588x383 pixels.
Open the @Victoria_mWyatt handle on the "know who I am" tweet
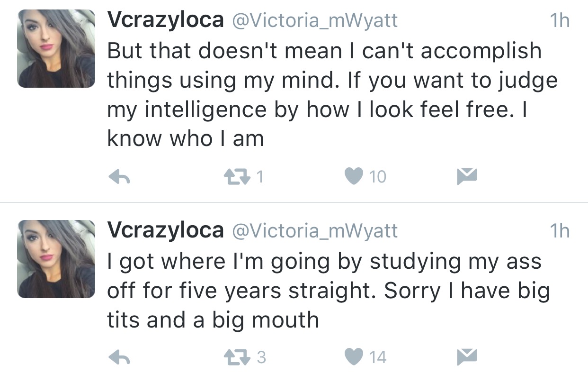coord(313,21)
